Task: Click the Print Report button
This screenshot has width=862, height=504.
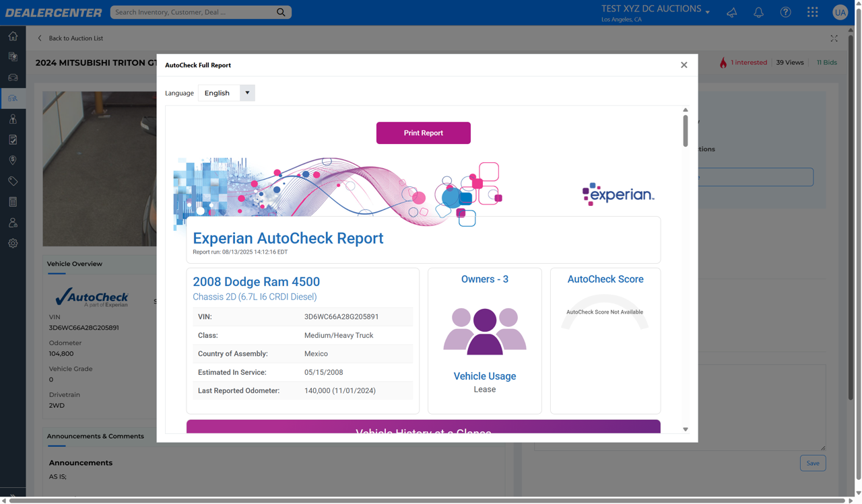Action: 424,133
